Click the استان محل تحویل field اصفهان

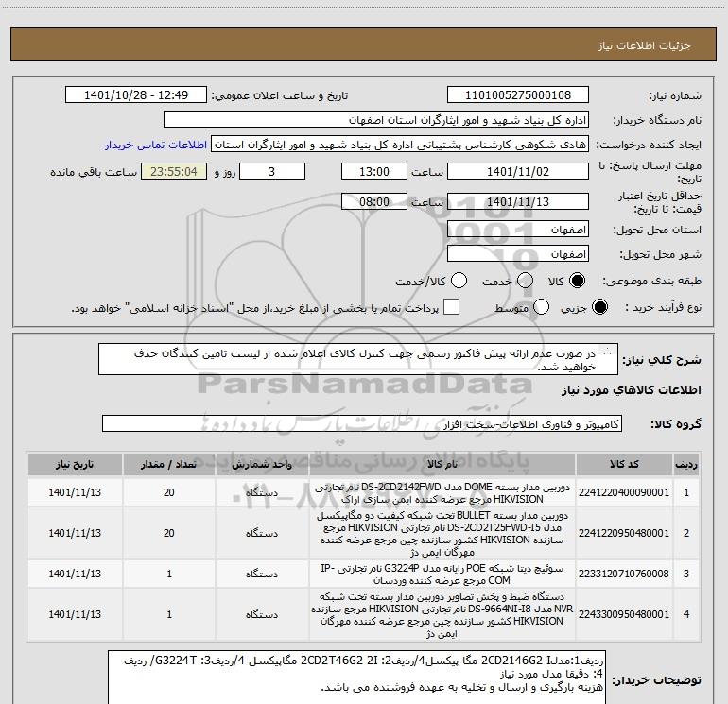[x=518, y=230]
